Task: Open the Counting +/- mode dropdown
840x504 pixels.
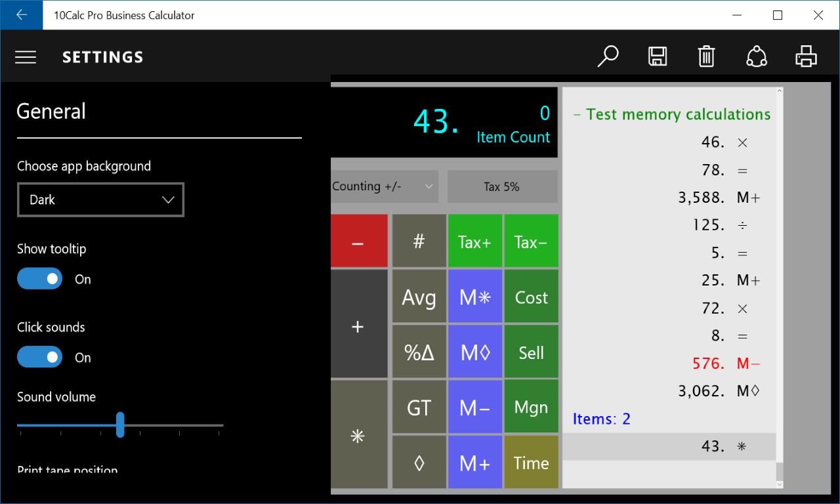Action: click(384, 186)
